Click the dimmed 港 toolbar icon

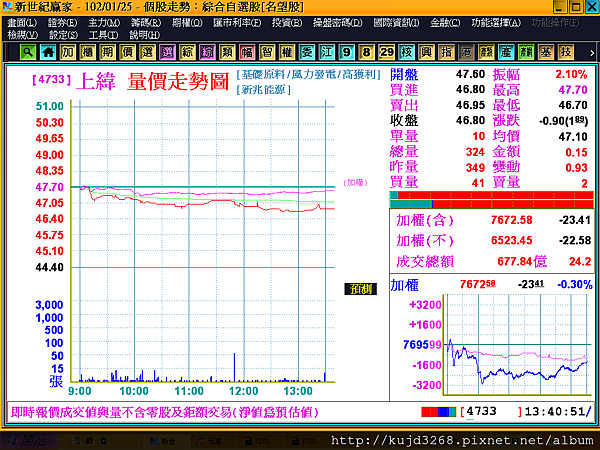pos(466,52)
